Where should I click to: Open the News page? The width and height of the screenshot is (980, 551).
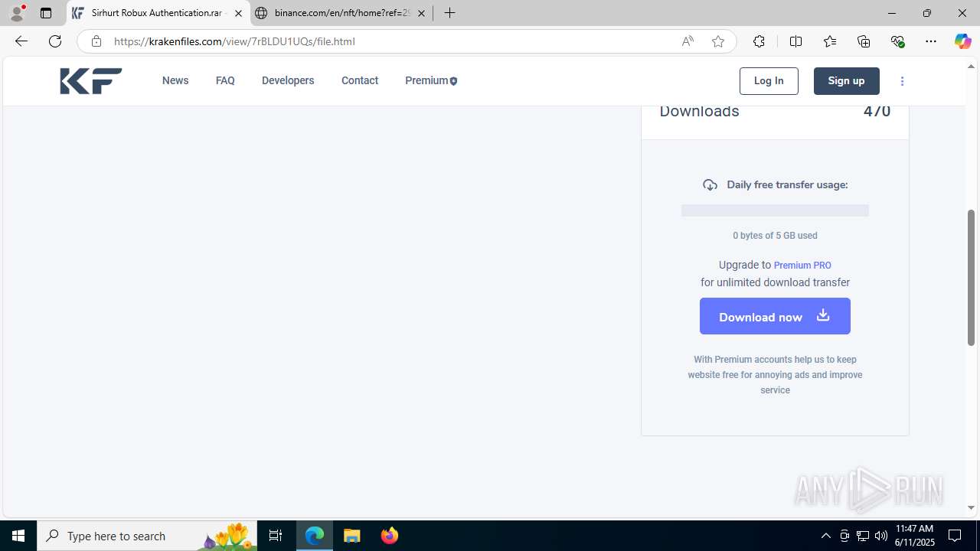[x=175, y=80]
